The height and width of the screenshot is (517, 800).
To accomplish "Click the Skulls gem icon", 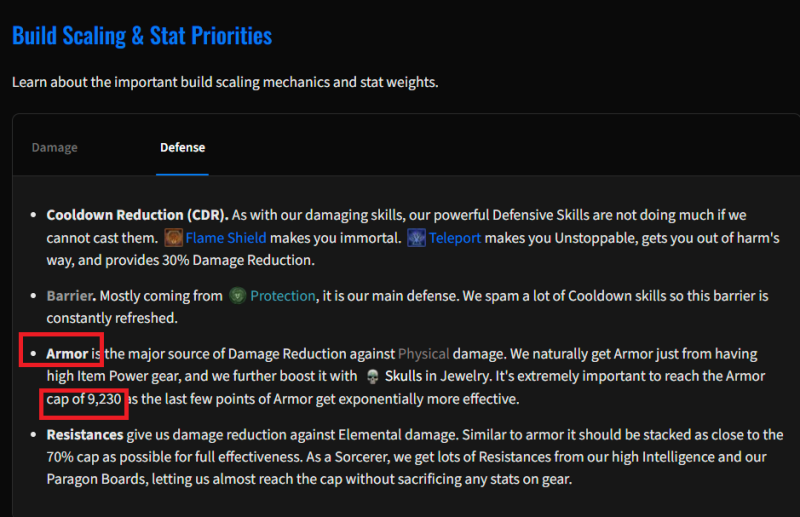I will coord(373,377).
